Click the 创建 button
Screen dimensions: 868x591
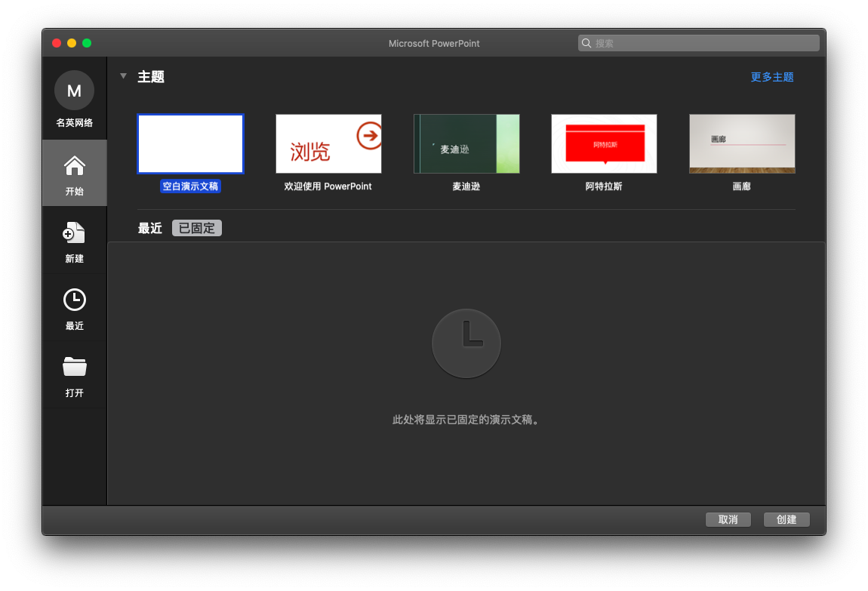pos(786,519)
